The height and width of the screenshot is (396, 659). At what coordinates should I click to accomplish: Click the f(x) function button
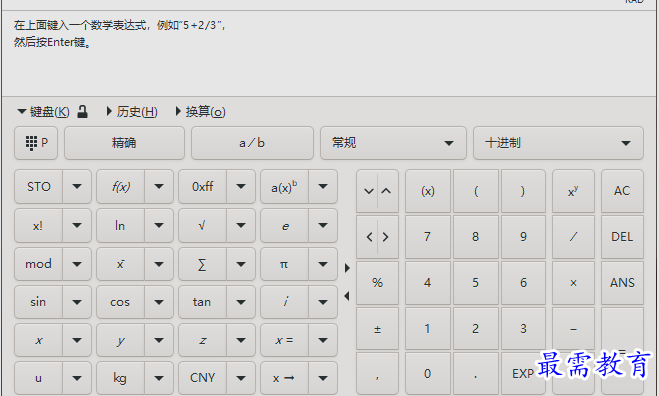click(x=121, y=187)
